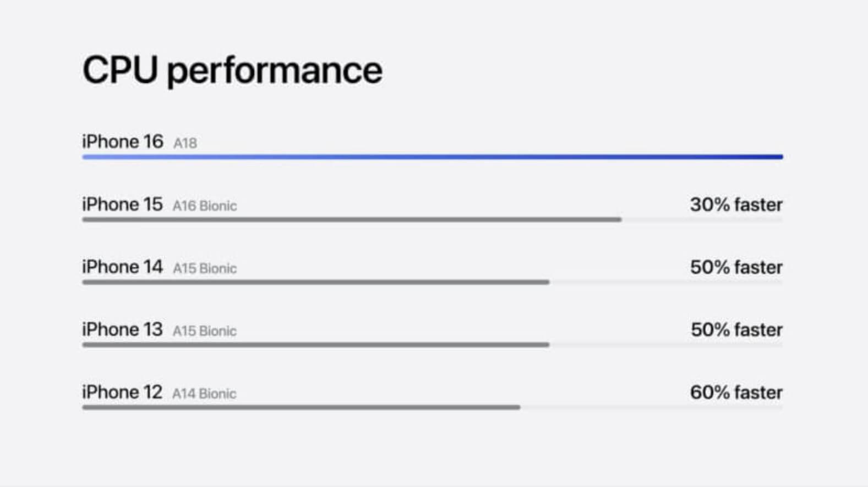Click the A18 chip label
868x487 pixels.
[x=185, y=143]
